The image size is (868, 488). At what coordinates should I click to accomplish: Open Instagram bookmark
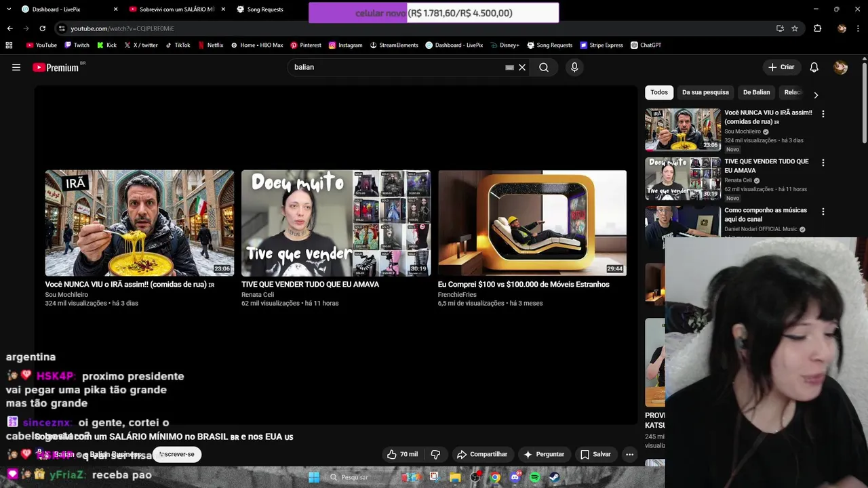346,45
